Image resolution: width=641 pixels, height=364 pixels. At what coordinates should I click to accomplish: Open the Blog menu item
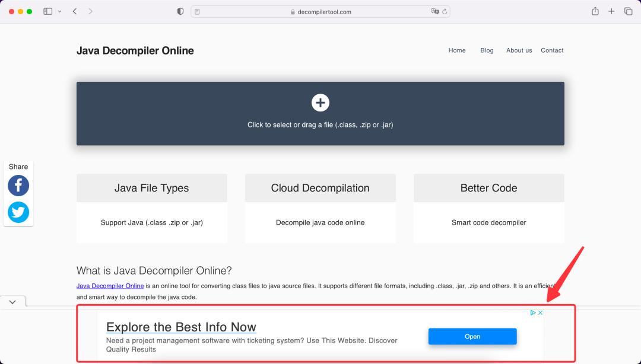487,50
